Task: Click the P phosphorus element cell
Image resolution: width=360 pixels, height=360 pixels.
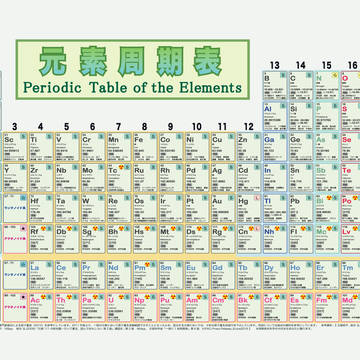Action: coord(327,116)
